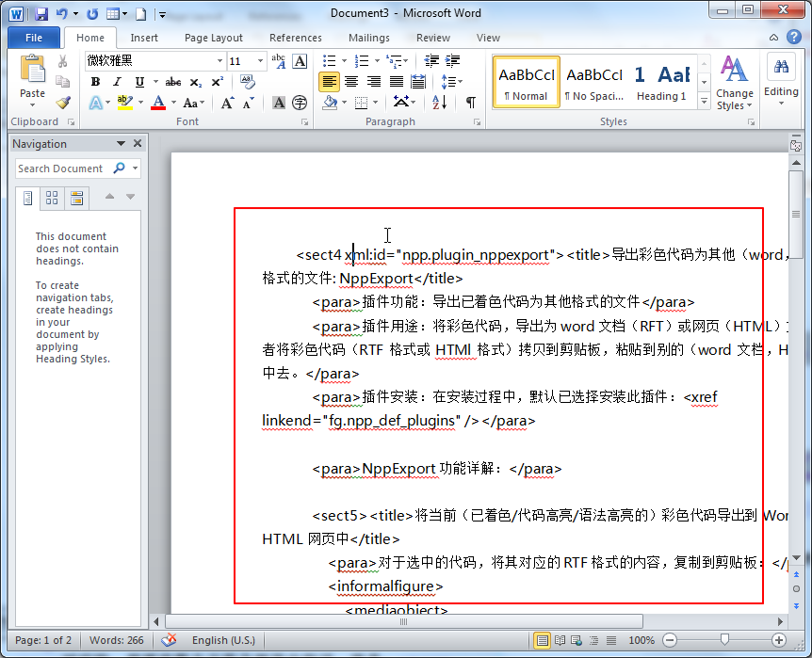Screen dimensions: 812x658
Task: Apply strikethrough formatting to text
Action: [x=172, y=82]
